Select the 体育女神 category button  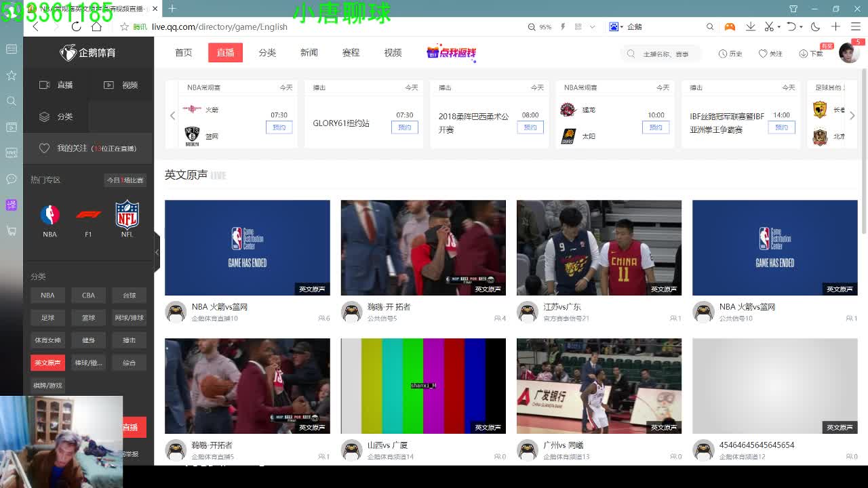coord(47,340)
